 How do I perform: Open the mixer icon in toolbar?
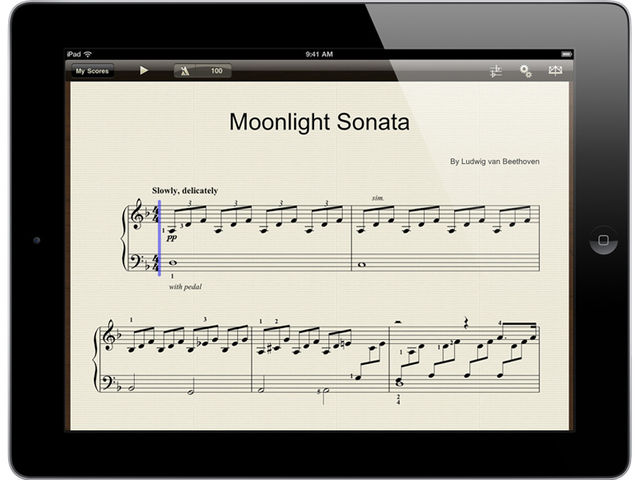pyautogui.click(x=496, y=71)
